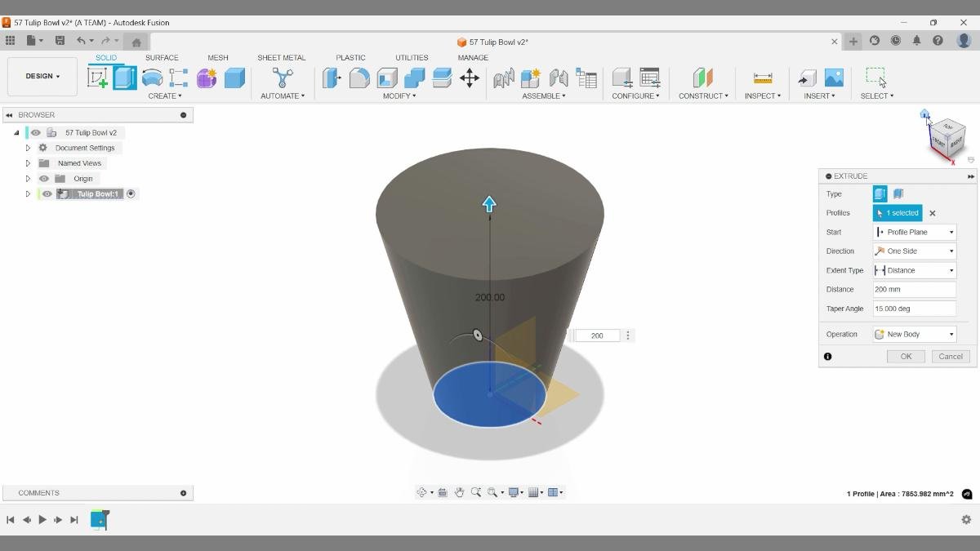The image size is (980, 551).
Task: Confirm the extrusion by clicking OK
Action: click(905, 356)
